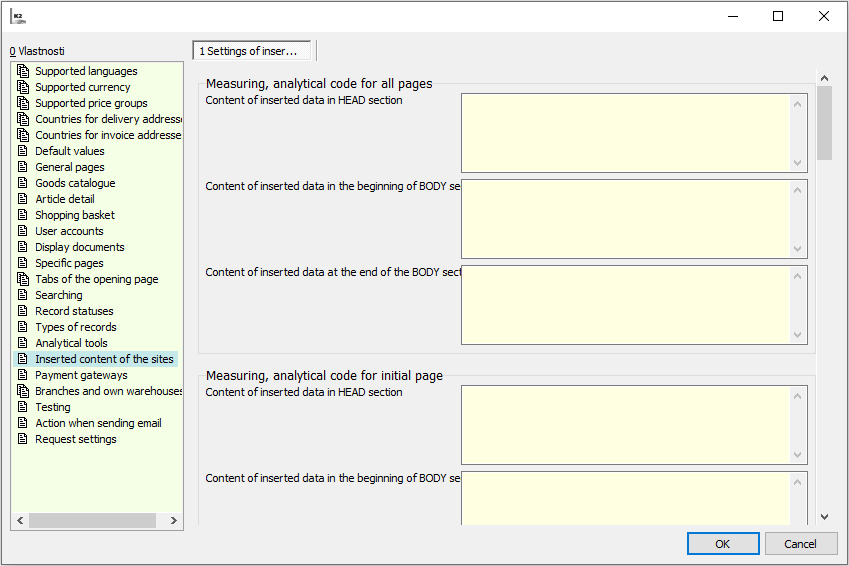Open the Record statuses settings page
The image size is (849, 566).
coord(74,311)
